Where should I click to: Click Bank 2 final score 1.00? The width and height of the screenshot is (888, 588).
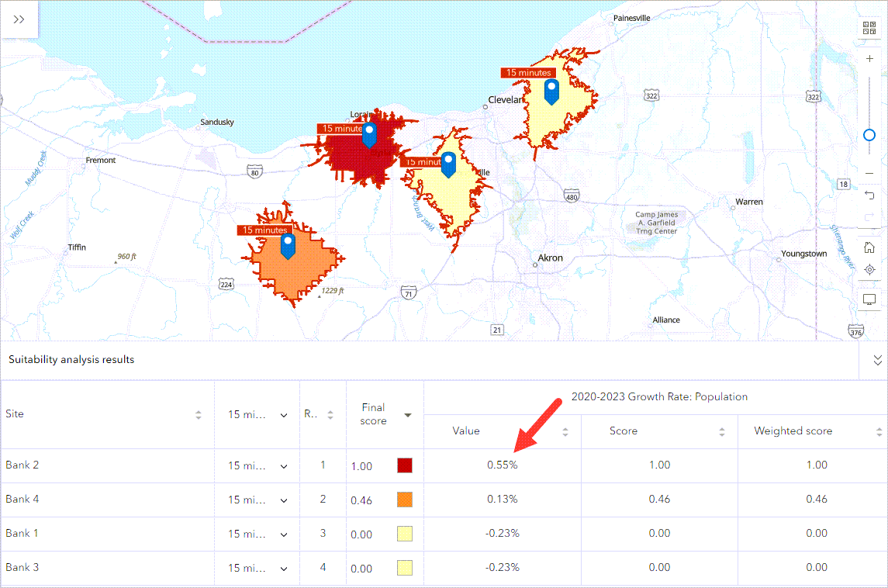click(x=361, y=466)
